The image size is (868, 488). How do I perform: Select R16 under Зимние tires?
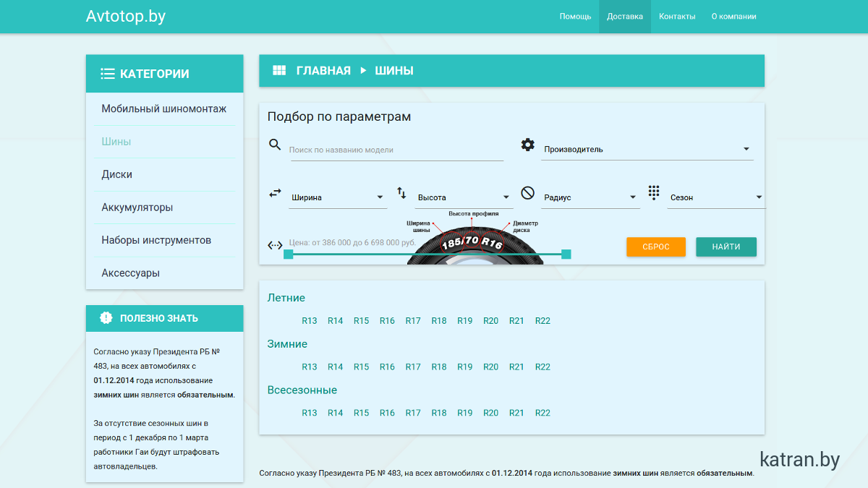(x=387, y=367)
